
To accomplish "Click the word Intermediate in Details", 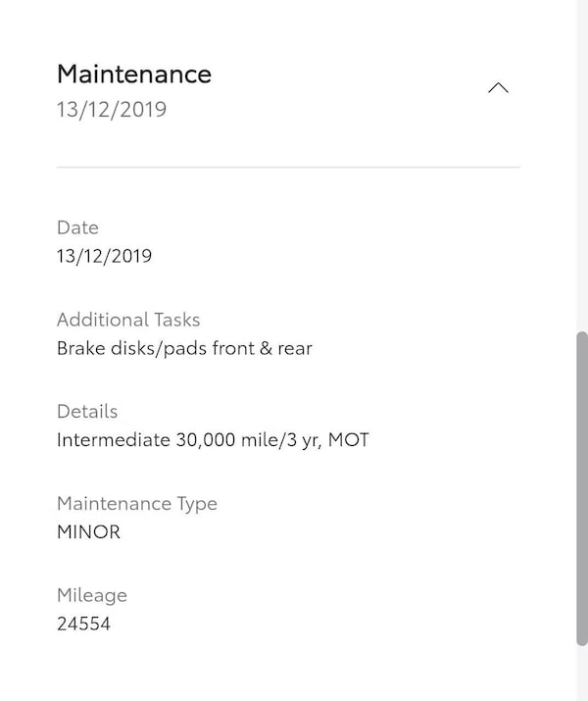I will 114,440.
